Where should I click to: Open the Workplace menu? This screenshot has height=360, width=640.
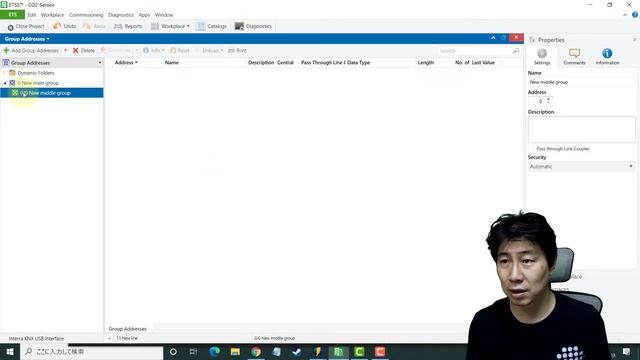click(x=52, y=15)
